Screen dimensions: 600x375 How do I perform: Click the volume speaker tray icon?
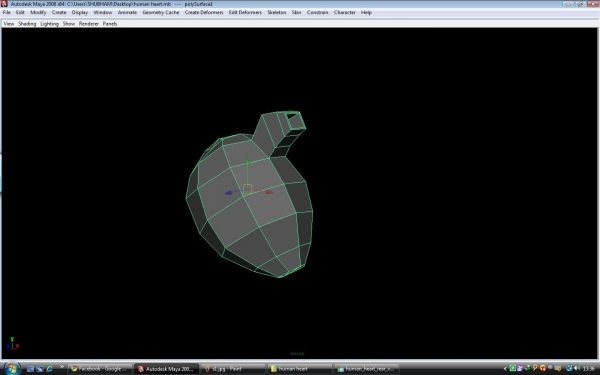577,368
